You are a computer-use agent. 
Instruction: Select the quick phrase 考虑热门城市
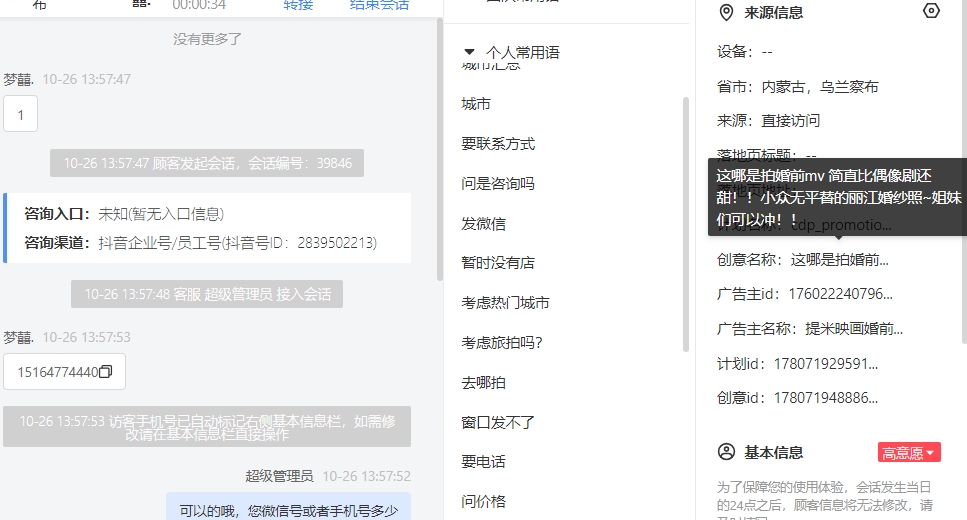click(505, 303)
